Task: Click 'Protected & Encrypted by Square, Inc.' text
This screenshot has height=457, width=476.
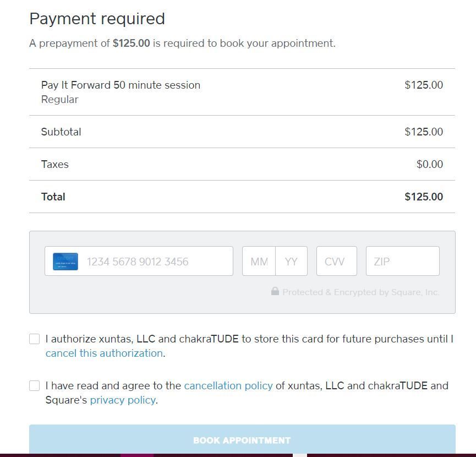Action: point(360,292)
